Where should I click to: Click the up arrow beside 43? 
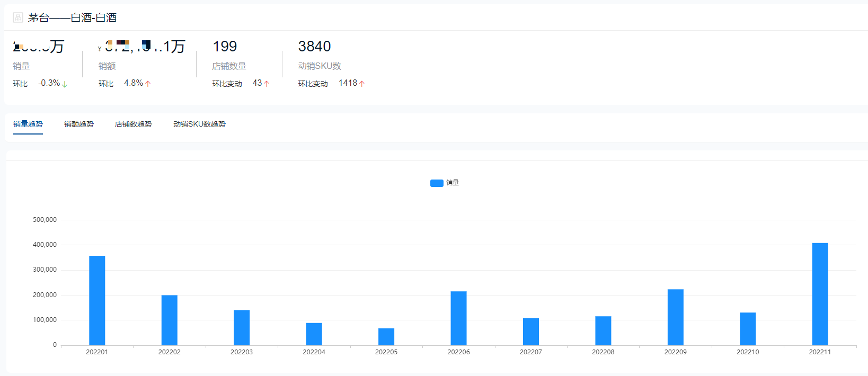point(267,84)
